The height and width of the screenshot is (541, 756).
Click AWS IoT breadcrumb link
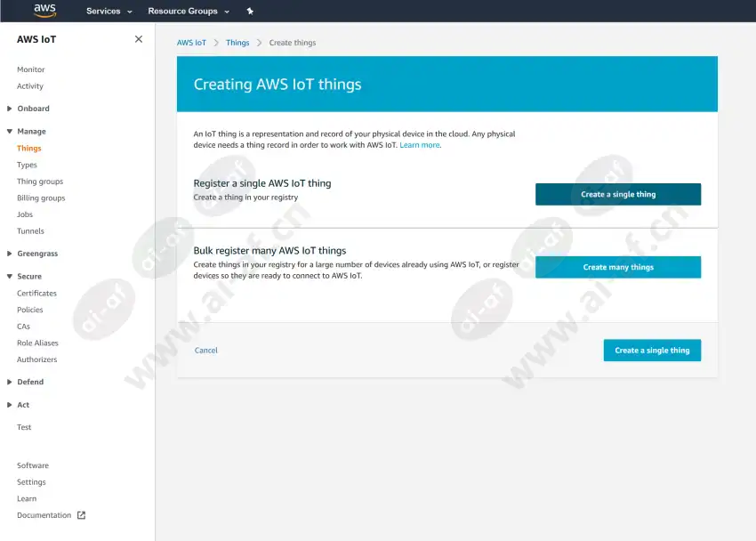191,43
